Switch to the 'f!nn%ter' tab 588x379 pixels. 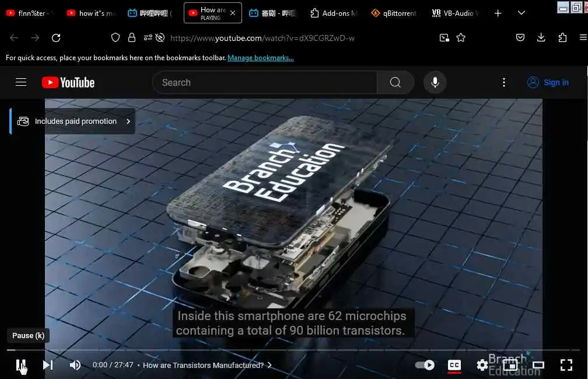[x=31, y=13]
